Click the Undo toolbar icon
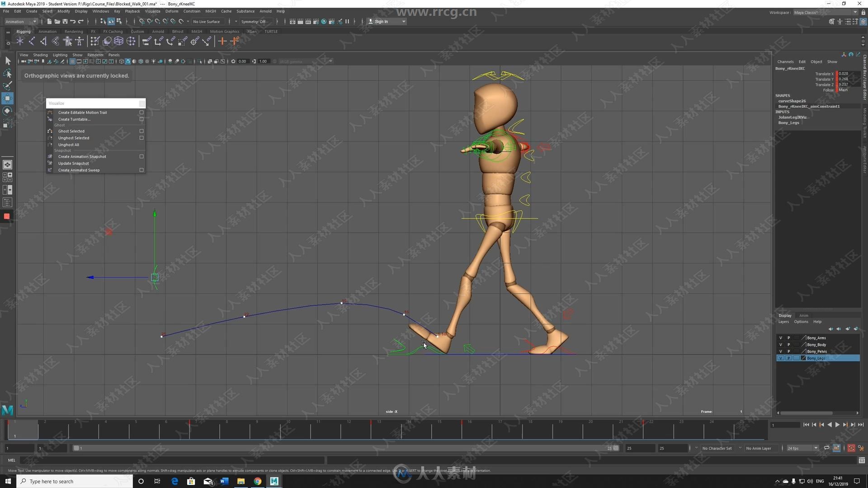868x488 pixels. [x=73, y=21]
